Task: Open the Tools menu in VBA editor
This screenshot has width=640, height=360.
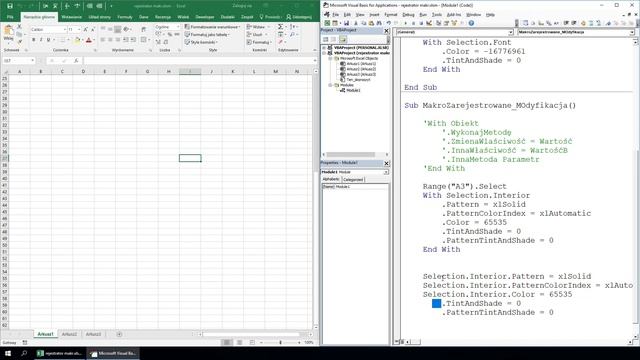Action: tap(437, 15)
